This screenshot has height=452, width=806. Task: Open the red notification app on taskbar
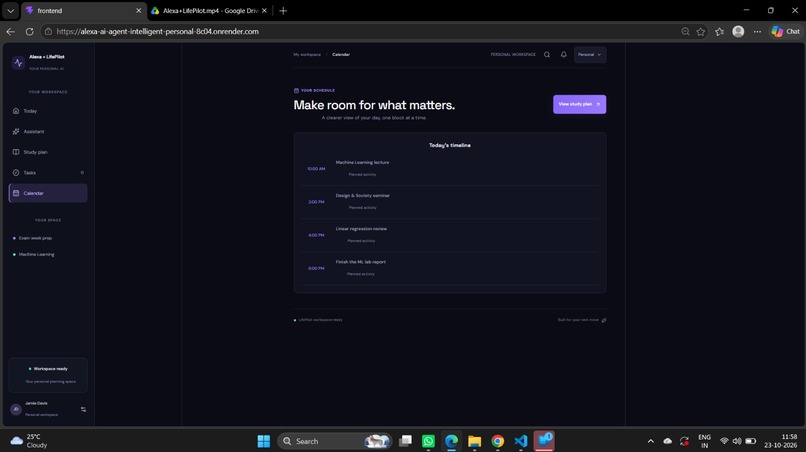[544, 441]
